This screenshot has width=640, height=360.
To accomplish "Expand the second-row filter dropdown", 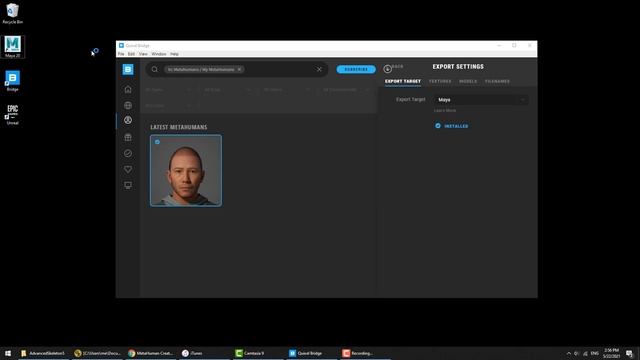I will (x=168, y=106).
